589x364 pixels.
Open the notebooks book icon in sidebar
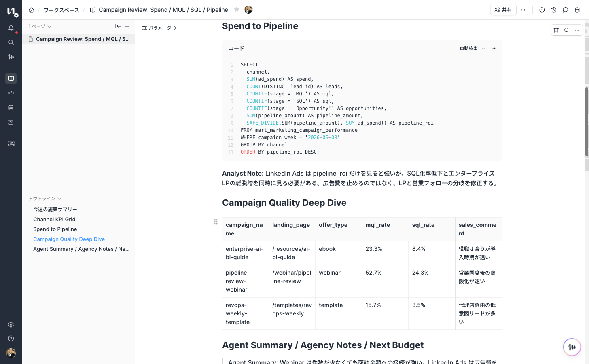11,78
